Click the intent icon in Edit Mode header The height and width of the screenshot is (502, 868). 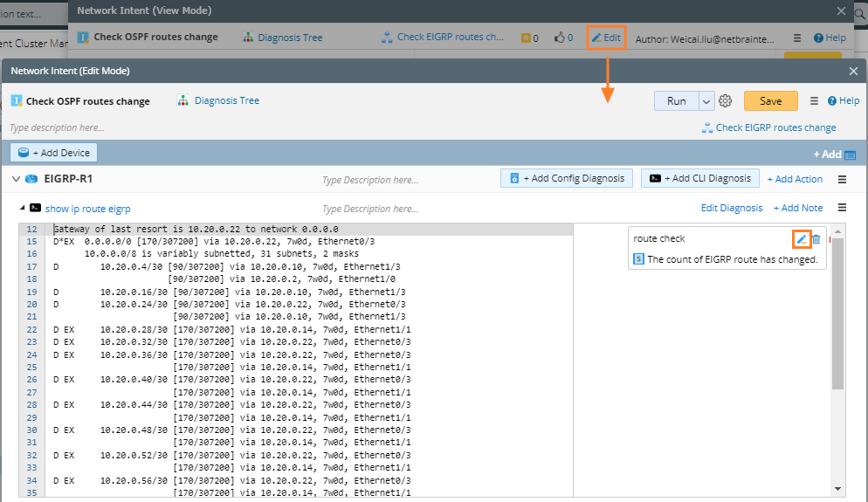point(17,100)
